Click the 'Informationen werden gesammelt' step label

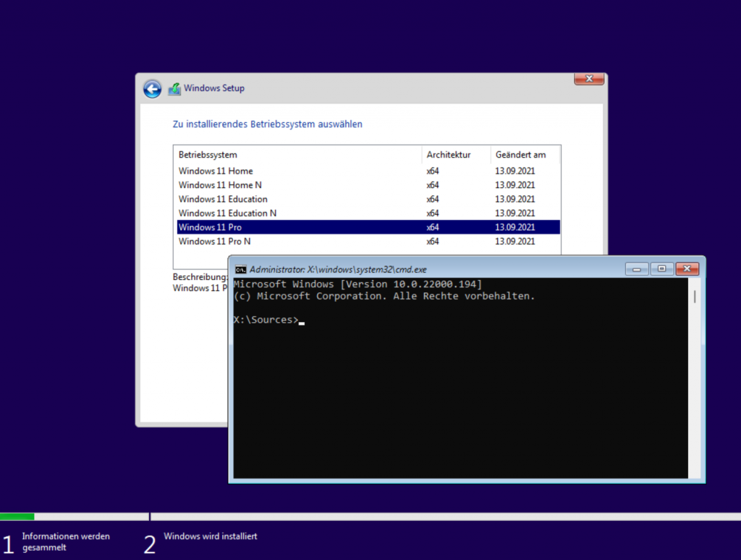click(66, 542)
